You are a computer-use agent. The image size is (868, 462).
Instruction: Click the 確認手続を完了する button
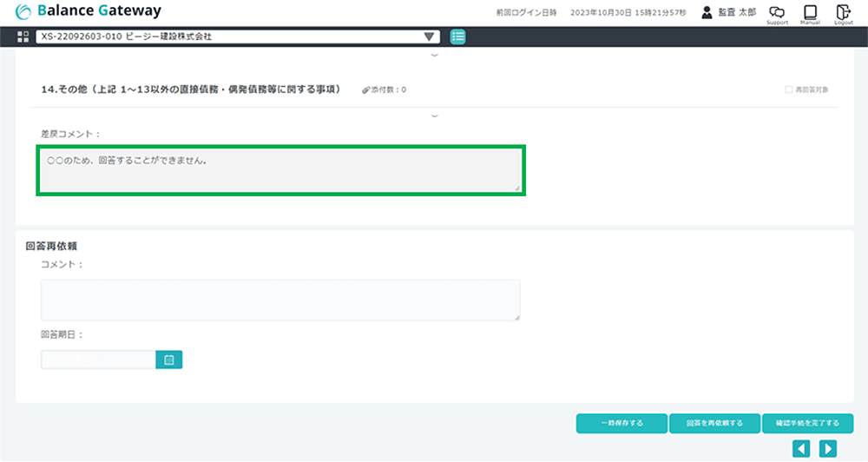[807, 424]
